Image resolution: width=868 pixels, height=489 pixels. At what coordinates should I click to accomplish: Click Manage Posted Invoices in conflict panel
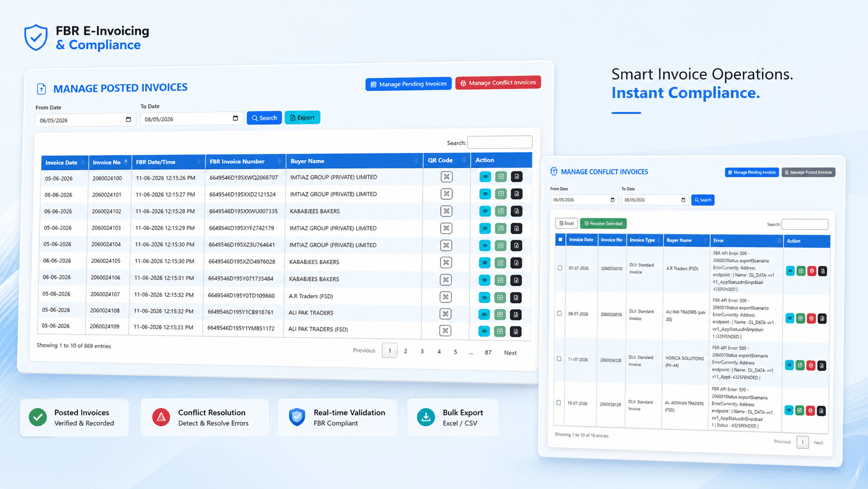808,173
